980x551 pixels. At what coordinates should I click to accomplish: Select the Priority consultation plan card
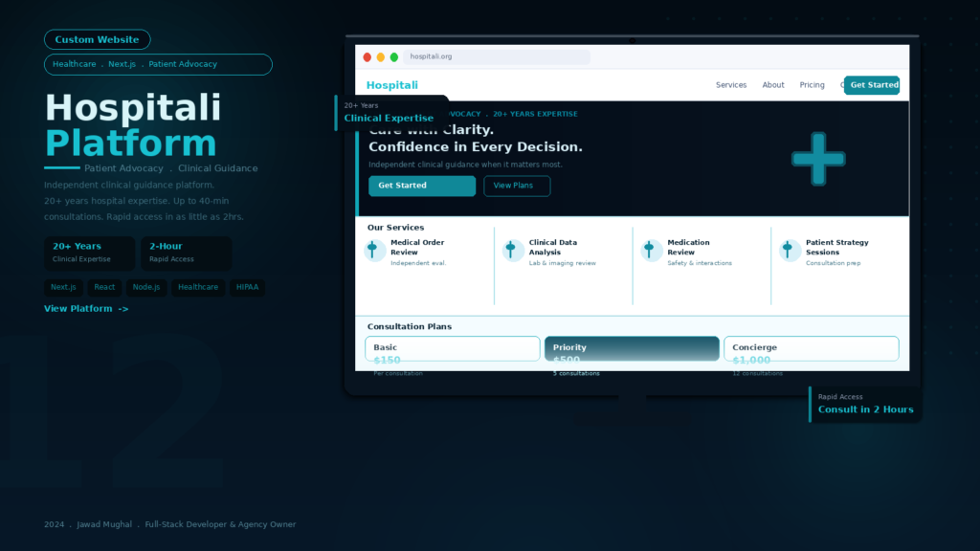[632, 348]
